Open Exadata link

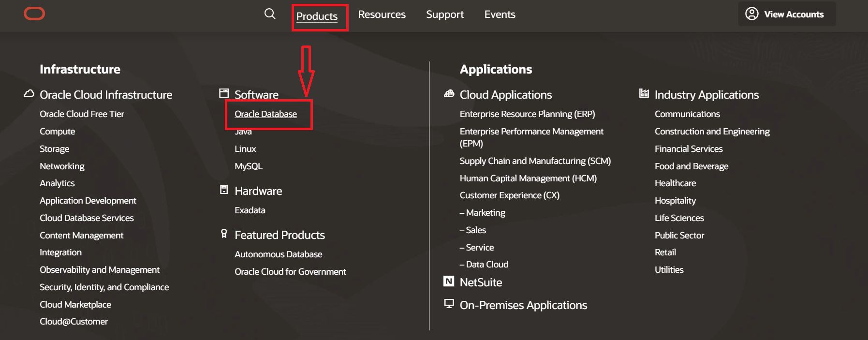[x=250, y=210]
